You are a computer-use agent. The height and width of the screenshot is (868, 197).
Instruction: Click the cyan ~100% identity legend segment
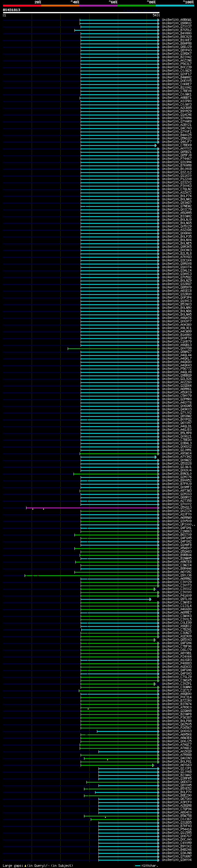pyautogui.click(x=175, y=6)
